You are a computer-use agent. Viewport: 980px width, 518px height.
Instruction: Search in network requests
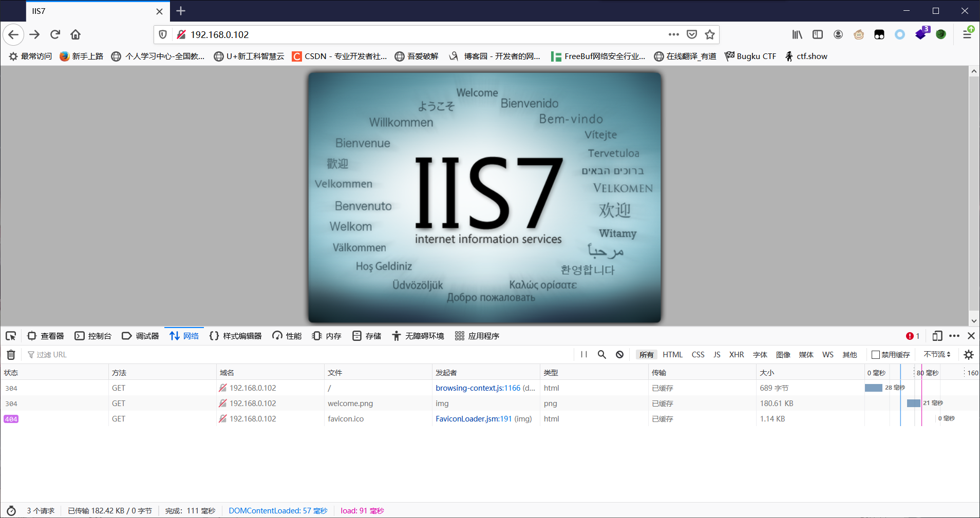(x=602, y=355)
